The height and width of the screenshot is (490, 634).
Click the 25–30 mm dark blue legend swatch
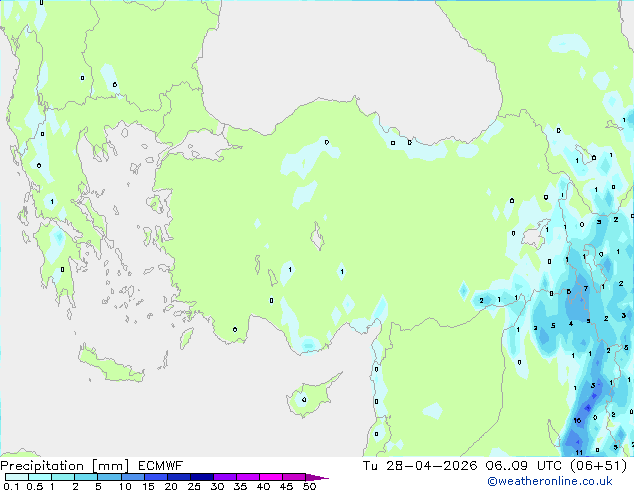pyautogui.click(x=202, y=477)
